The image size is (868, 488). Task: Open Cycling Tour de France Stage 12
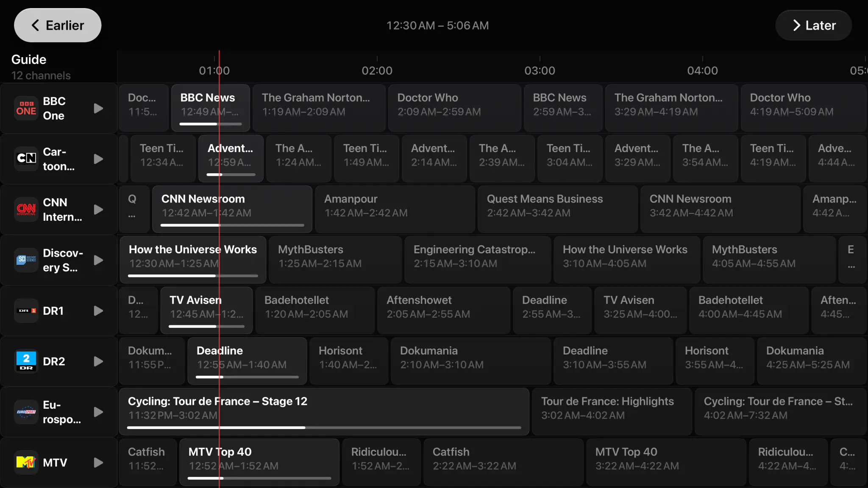pyautogui.click(x=324, y=412)
